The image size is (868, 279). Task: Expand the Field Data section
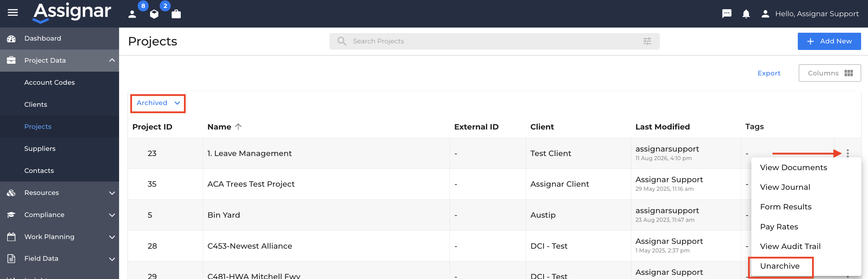point(112,259)
